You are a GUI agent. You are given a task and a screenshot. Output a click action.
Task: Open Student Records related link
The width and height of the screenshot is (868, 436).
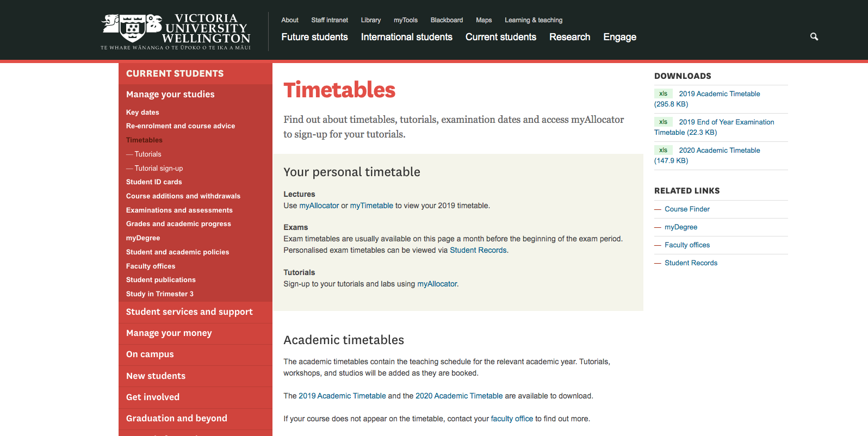point(691,263)
